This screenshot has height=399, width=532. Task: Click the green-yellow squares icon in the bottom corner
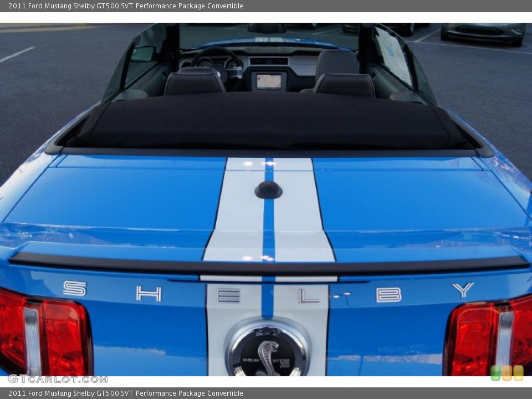(507, 373)
